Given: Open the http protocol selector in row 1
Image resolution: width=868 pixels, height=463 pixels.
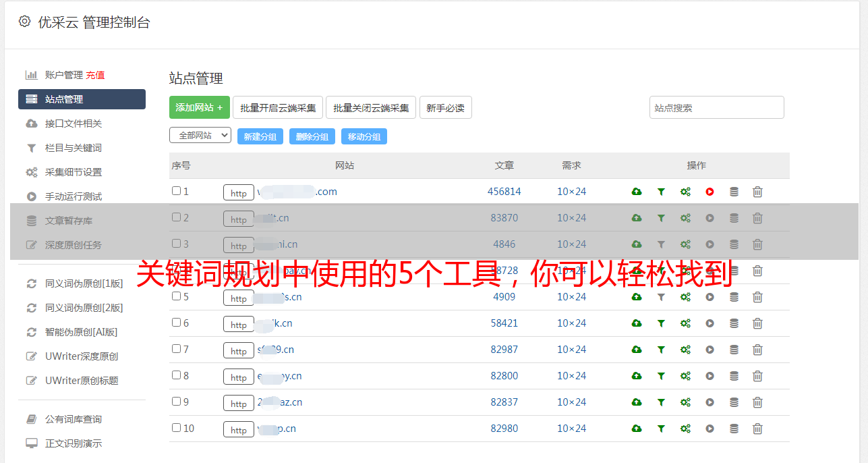Looking at the screenshot, I should 239,193.
